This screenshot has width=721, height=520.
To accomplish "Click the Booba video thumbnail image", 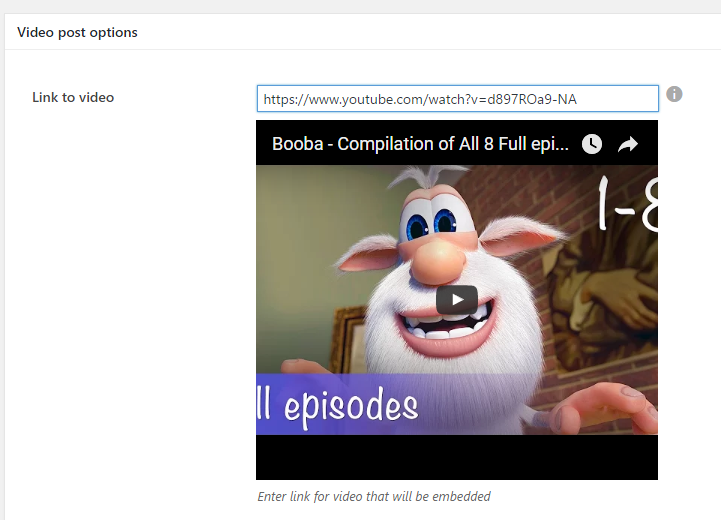I will coord(457,300).
